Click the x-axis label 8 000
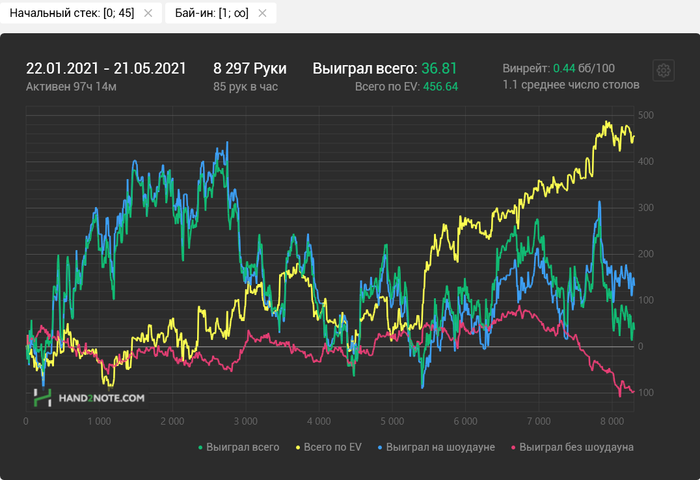 pos(612,422)
